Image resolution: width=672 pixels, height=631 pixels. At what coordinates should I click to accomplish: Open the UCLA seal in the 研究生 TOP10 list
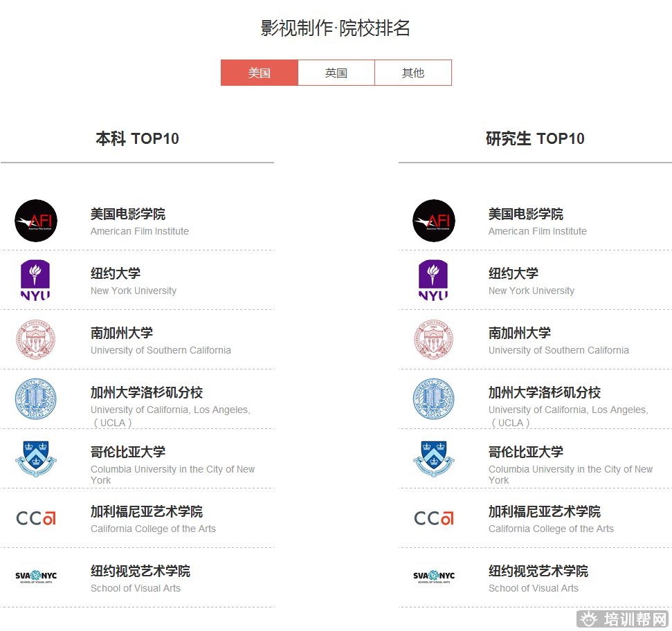(434, 399)
